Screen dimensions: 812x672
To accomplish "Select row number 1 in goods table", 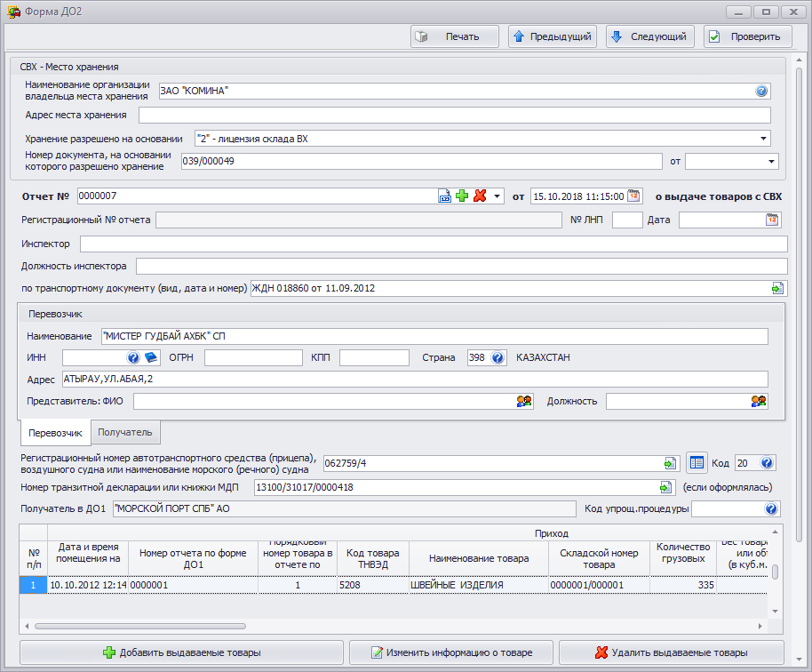I will (33, 585).
